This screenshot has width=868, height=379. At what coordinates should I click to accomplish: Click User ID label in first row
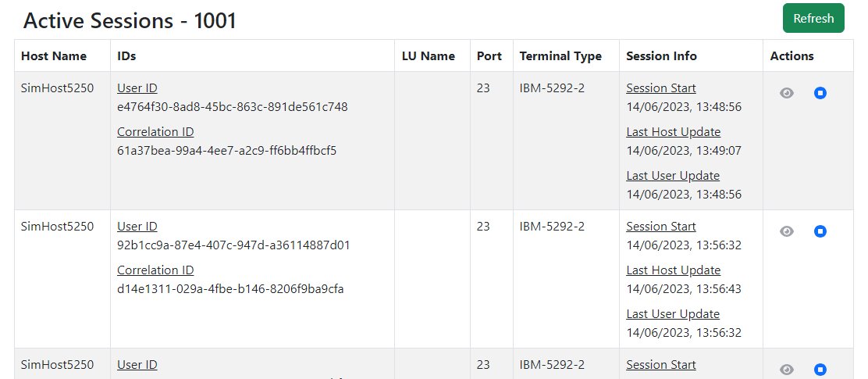tap(137, 88)
